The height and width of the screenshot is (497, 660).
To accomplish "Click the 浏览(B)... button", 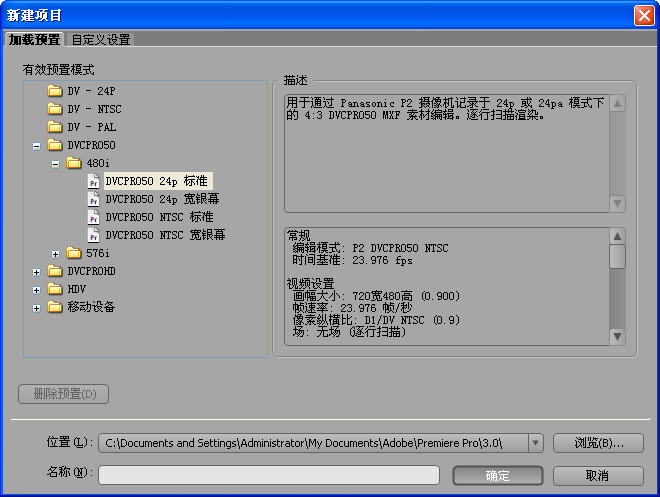I will 598,442.
